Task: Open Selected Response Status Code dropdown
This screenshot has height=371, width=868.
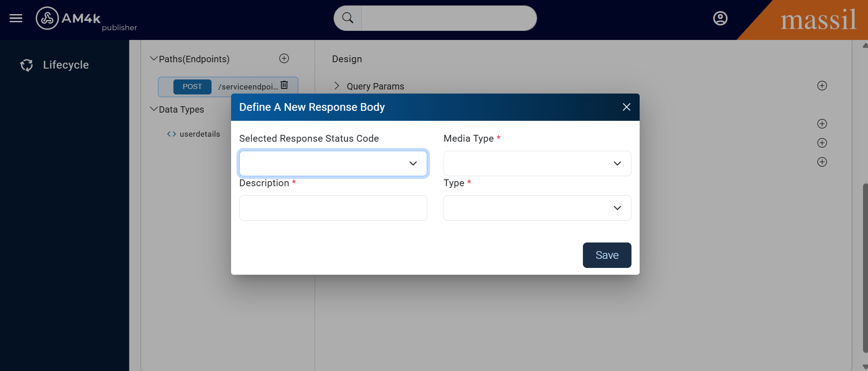Action: (333, 163)
